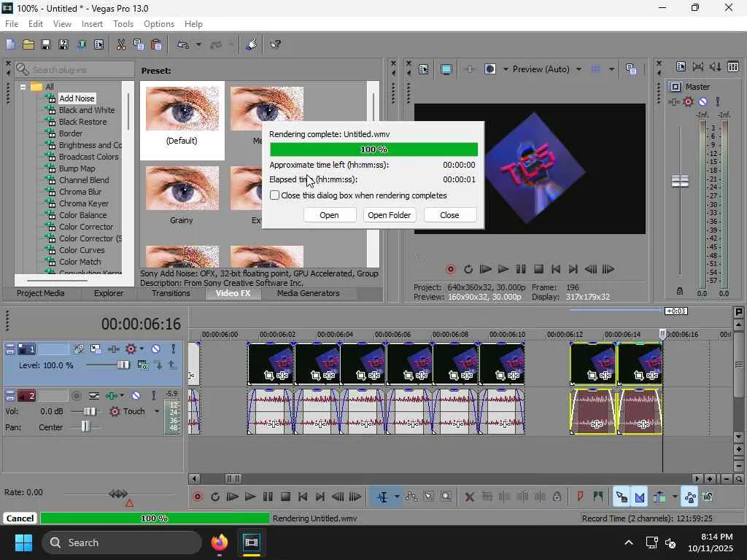
Task: Pause playback in the preview window transport
Action: tap(521, 270)
